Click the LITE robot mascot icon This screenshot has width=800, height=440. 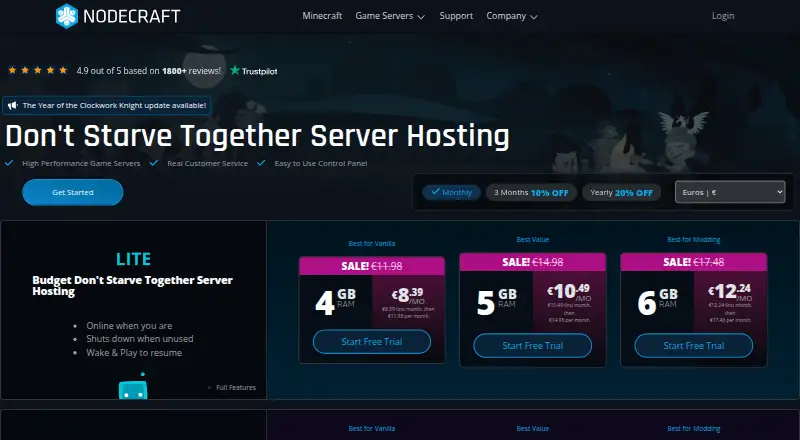(x=133, y=387)
